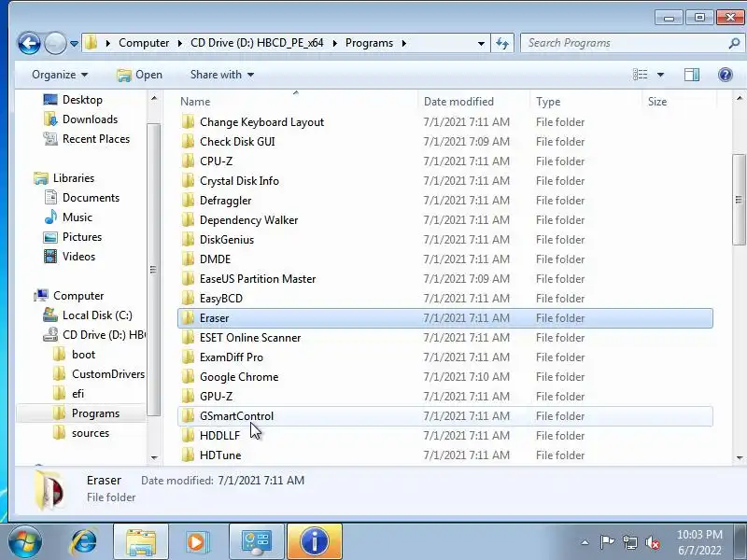Open the Windows Start button

click(24, 542)
